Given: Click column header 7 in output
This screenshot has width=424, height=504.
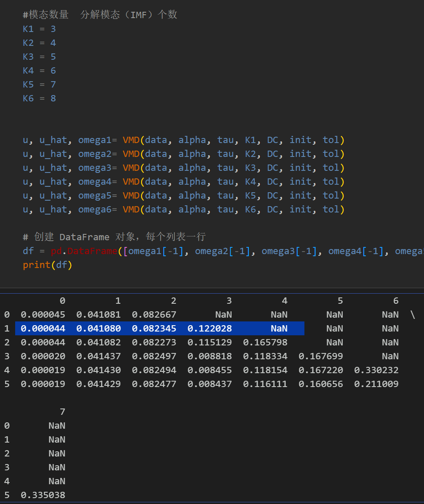Looking at the screenshot, I should (62, 412).
